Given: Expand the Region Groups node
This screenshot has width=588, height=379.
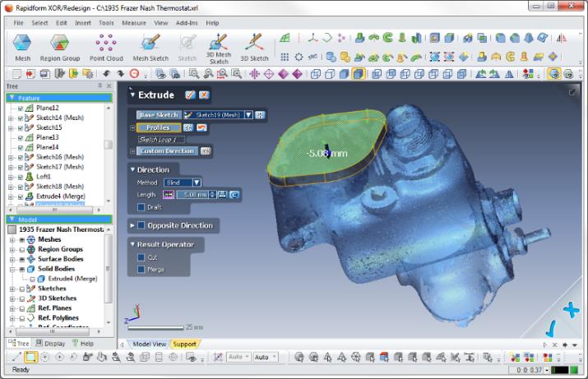Looking at the screenshot, I should pyautogui.click(x=12, y=249).
